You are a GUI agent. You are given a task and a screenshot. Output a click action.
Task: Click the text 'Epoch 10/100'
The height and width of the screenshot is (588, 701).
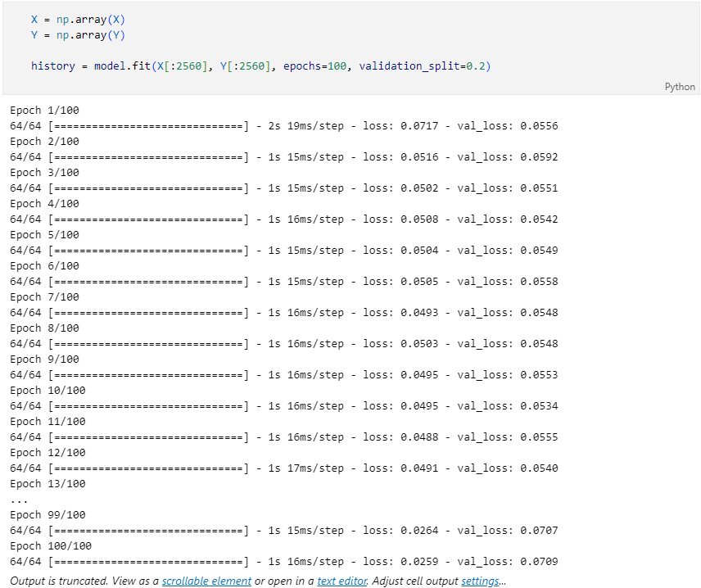47,391
